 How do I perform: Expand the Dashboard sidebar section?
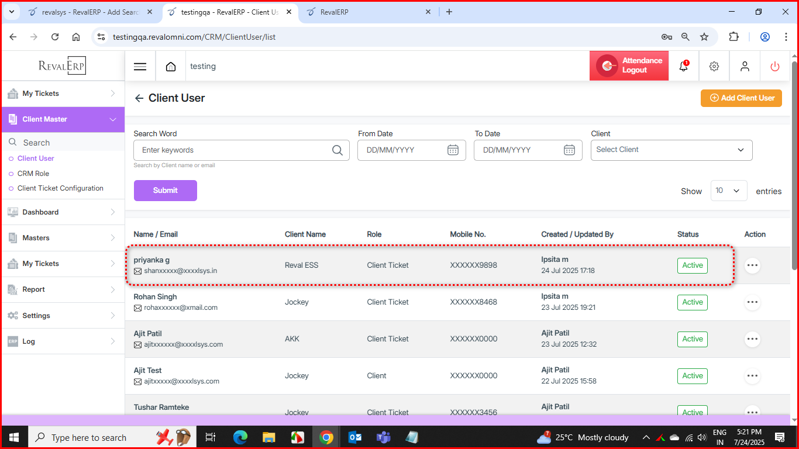62,212
